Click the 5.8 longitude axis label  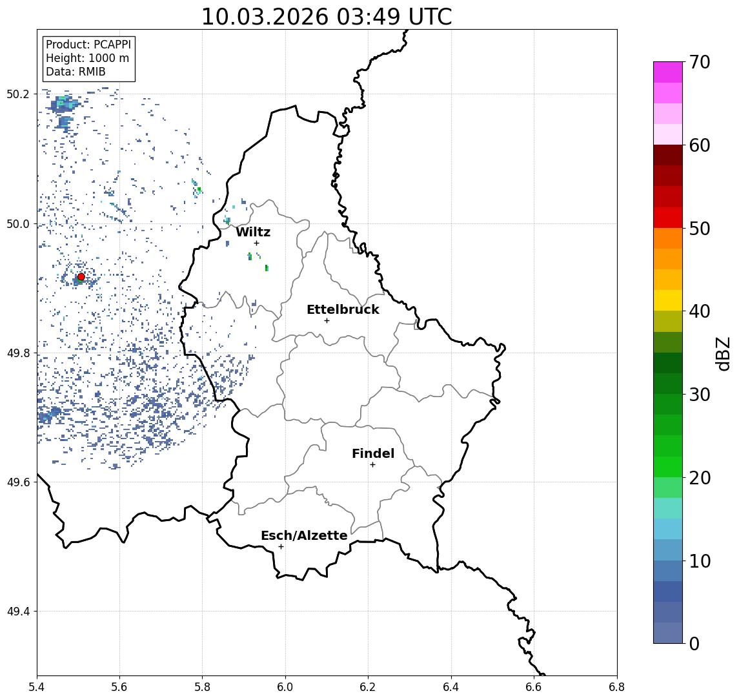pyautogui.click(x=202, y=687)
